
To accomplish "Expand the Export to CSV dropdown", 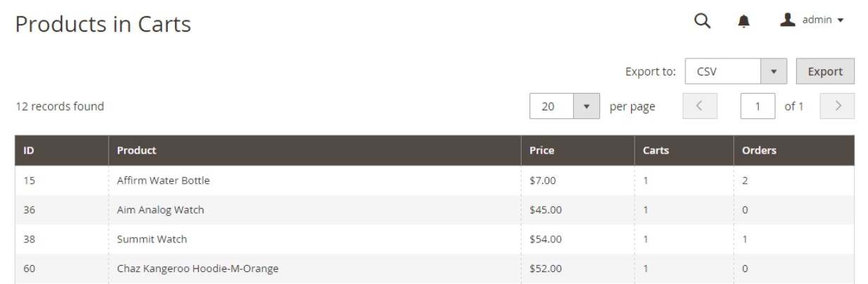I will [x=774, y=71].
